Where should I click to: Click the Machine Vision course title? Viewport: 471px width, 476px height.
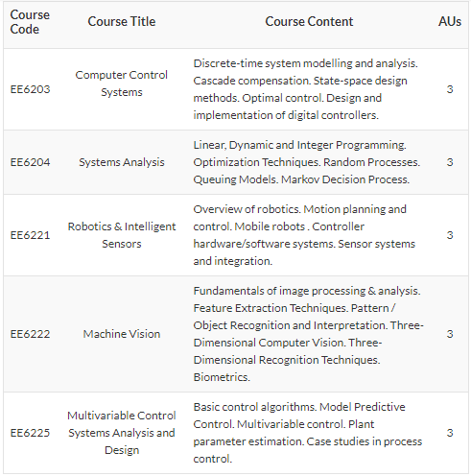[122, 334]
